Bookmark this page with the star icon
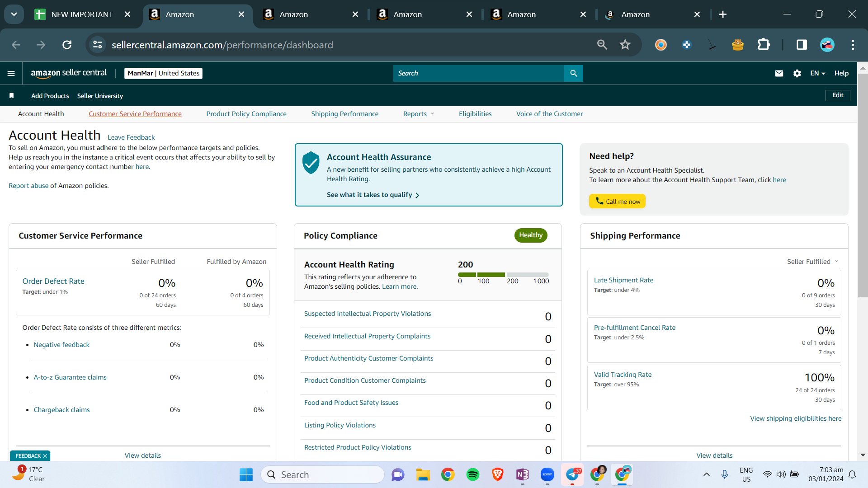Viewport: 868px width, 488px height. (x=625, y=45)
